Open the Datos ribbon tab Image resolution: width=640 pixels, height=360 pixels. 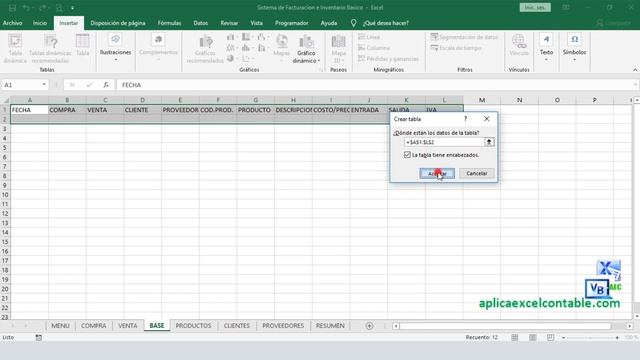(x=200, y=23)
